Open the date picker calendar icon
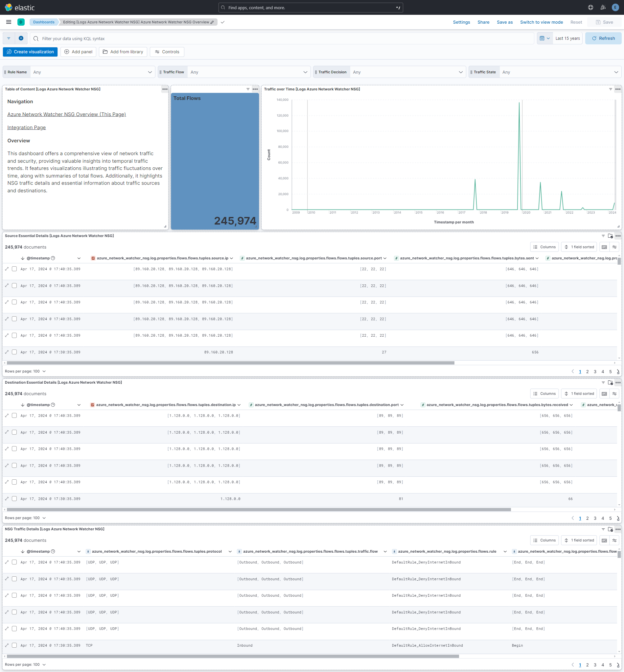This screenshot has height=672, width=624. (x=542, y=38)
